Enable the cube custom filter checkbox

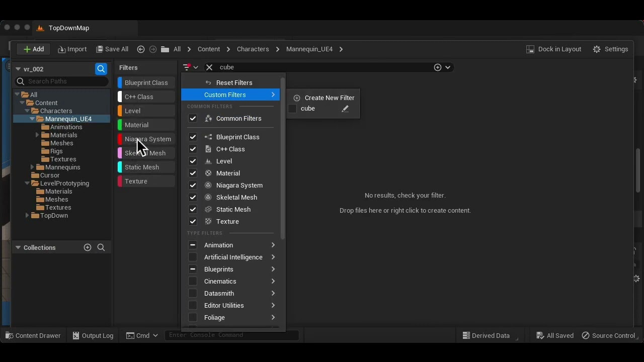coord(293,109)
